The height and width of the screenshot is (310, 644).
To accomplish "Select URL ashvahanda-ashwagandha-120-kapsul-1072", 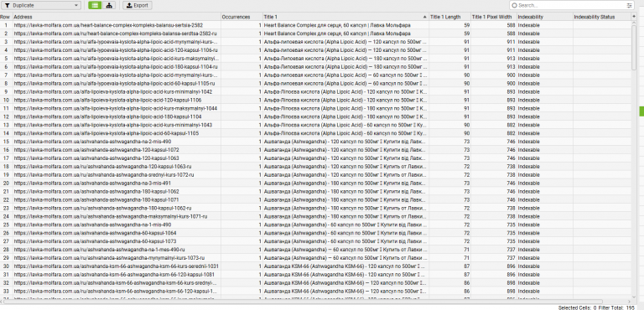I will [96, 150].
